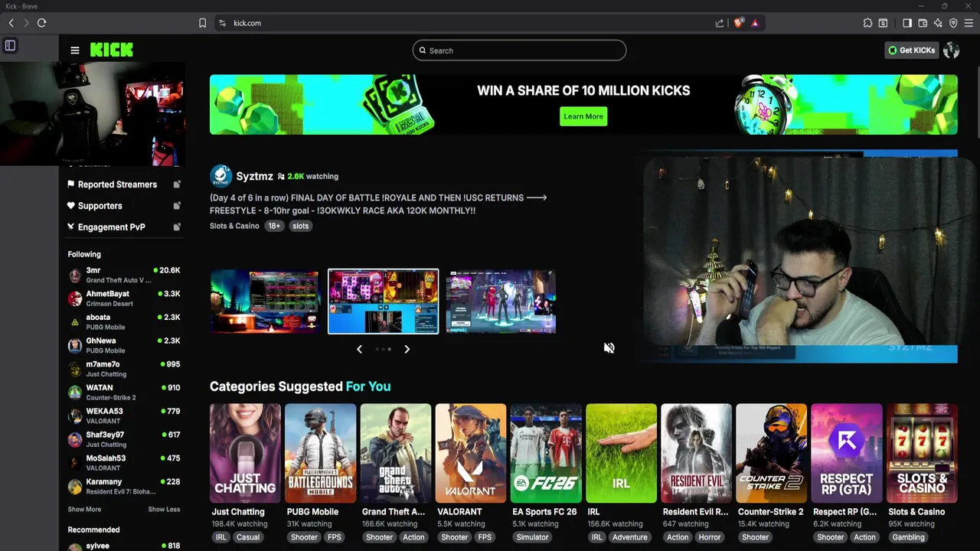
Task: Click the Kick search field
Action: click(x=519, y=51)
